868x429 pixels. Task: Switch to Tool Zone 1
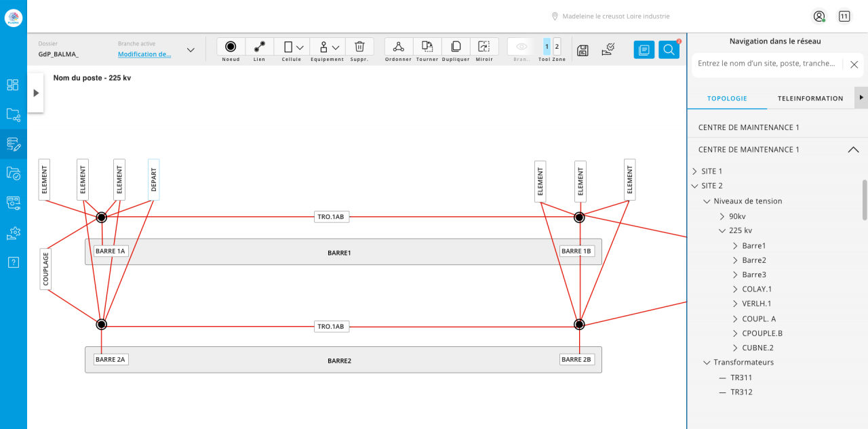pyautogui.click(x=547, y=47)
